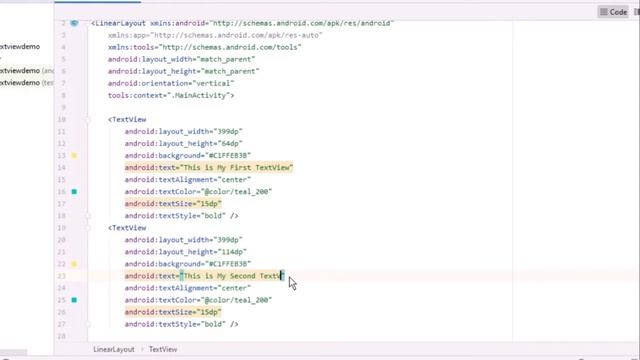Click tools:context=".MainActivity" attribute
Image resolution: width=640 pixels, height=360 pixels.
pos(171,96)
